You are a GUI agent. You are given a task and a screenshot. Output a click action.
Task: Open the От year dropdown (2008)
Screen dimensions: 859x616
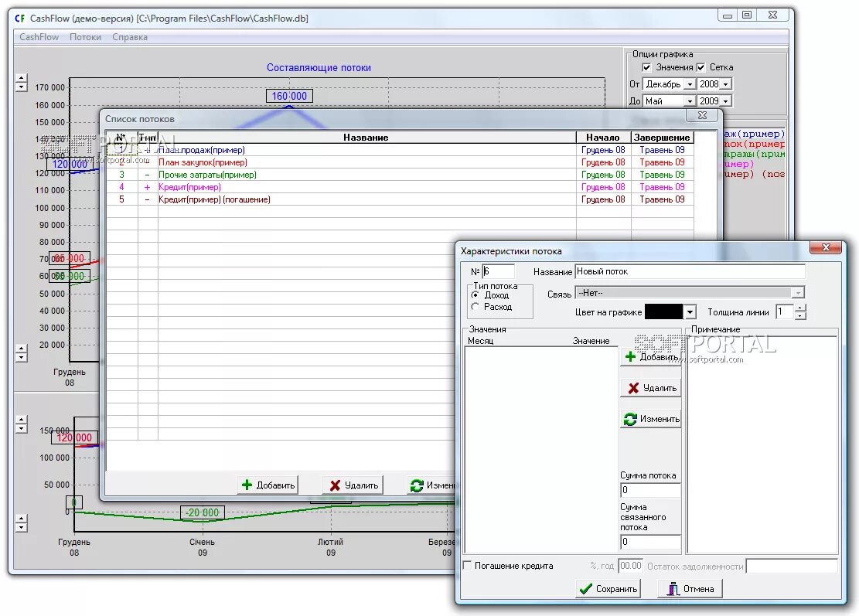(726, 84)
